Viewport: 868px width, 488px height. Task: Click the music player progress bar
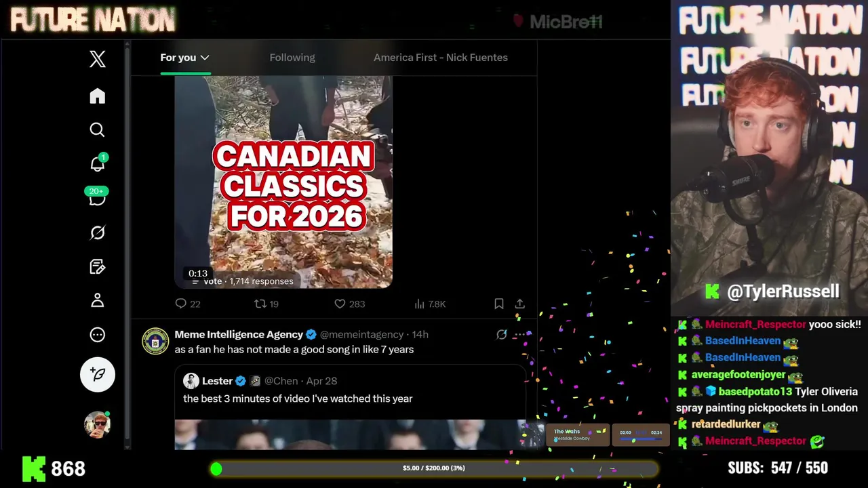click(640, 439)
